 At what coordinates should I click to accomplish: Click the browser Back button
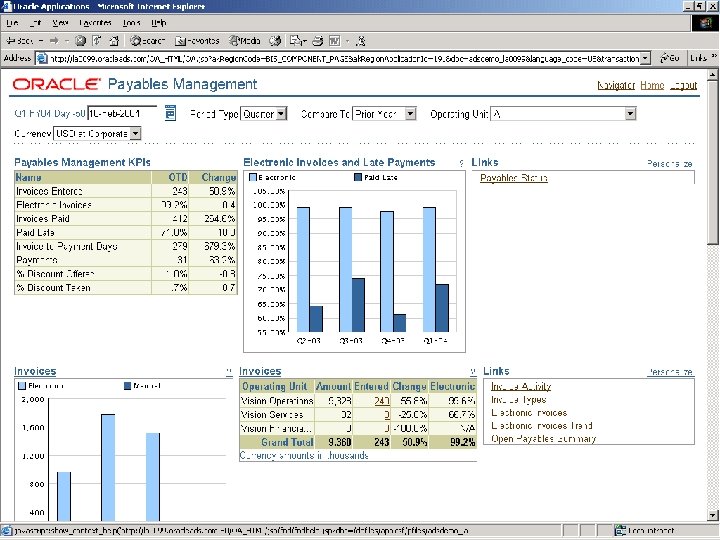click(x=20, y=41)
